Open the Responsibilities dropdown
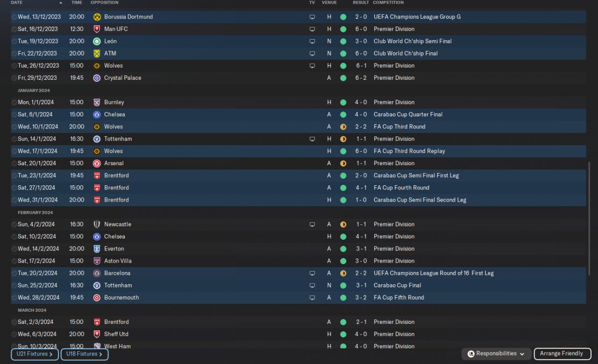 pos(496,354)
